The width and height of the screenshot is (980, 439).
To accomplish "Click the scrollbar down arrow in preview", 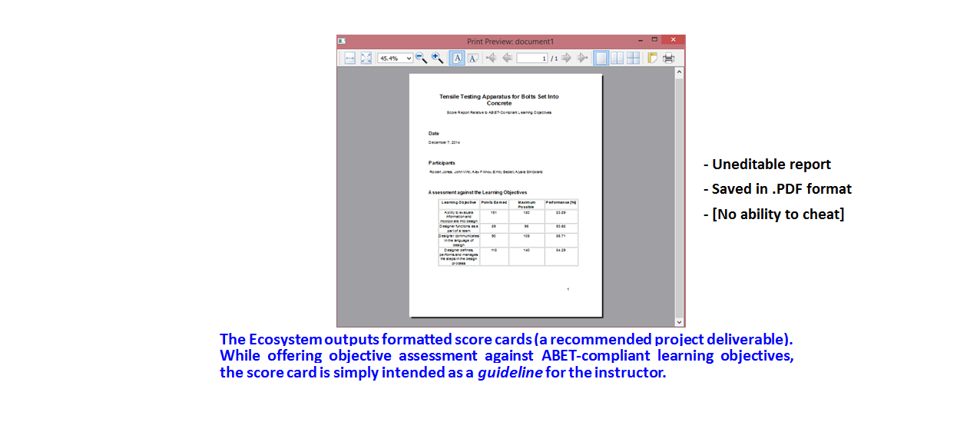I will [679, 322].
